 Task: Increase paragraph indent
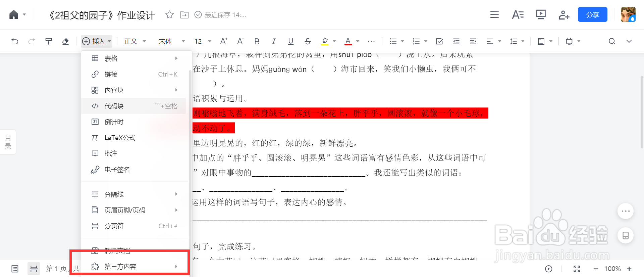coord(473,41)
